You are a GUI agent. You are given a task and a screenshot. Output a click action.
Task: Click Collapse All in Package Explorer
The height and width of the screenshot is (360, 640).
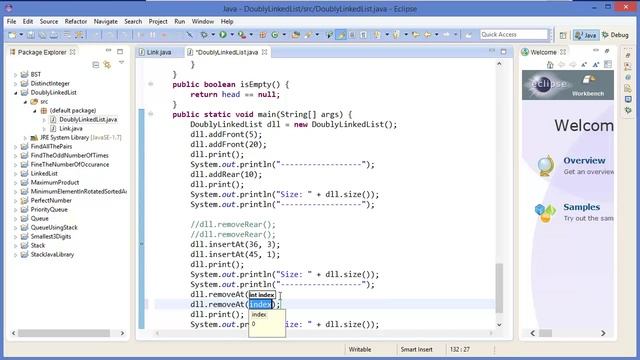tap(96, 64)
